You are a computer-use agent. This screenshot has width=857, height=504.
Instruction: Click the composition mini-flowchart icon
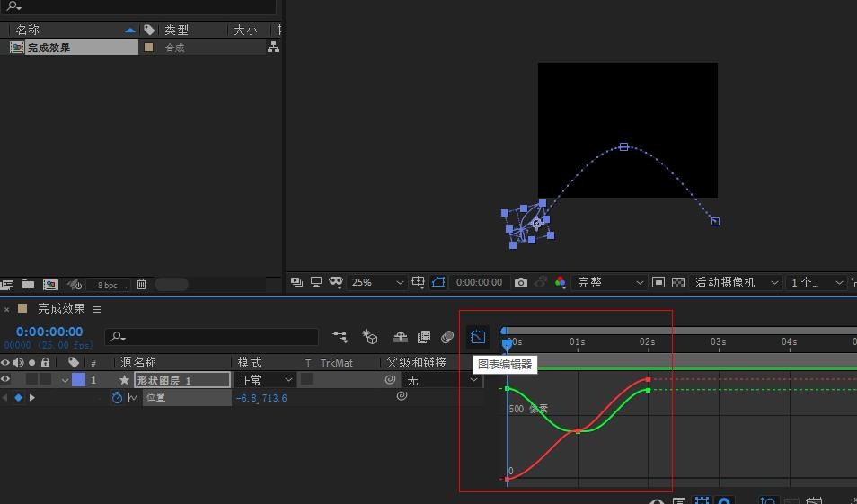click(340, 337)
